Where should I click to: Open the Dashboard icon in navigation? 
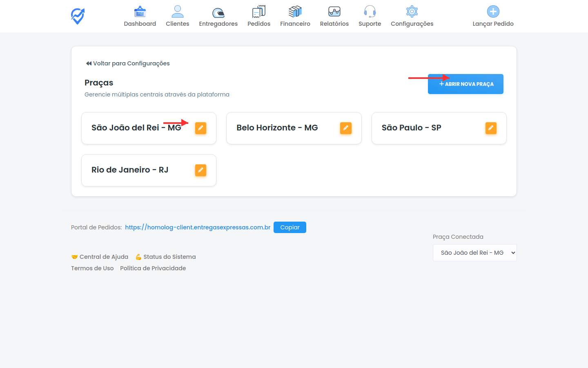click(140, 12)
